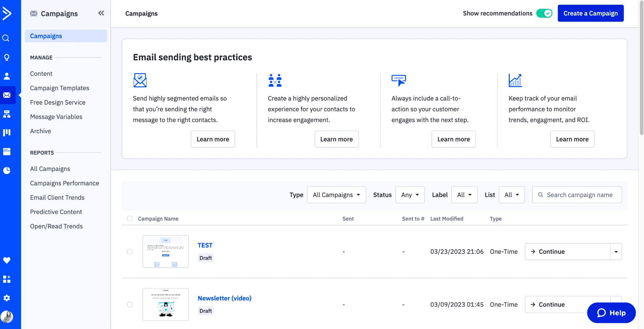Open the TEST campaign Continue arrow menu
This screenshot has height=329, width=644.
click(x=616, y=252)
